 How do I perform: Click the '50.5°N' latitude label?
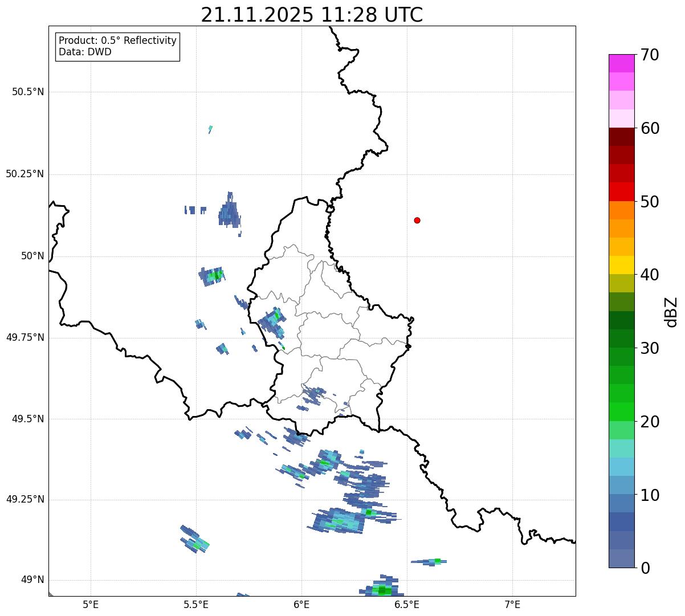pyautogui.click(x=28, y=92)
